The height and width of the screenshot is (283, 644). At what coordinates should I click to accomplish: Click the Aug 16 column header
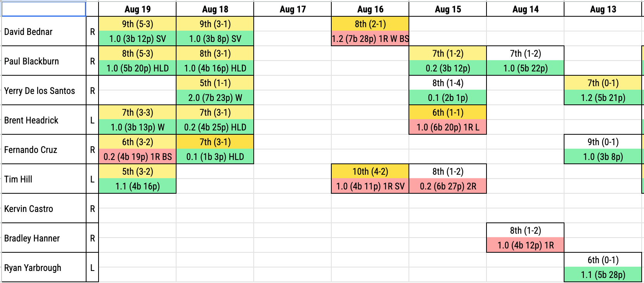pyautogui.click(x=370, y=9)
